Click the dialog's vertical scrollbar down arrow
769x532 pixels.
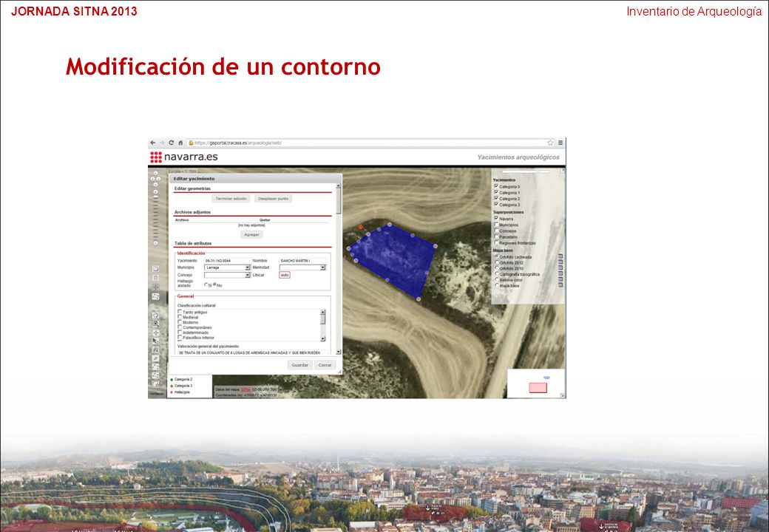(338, 352)
